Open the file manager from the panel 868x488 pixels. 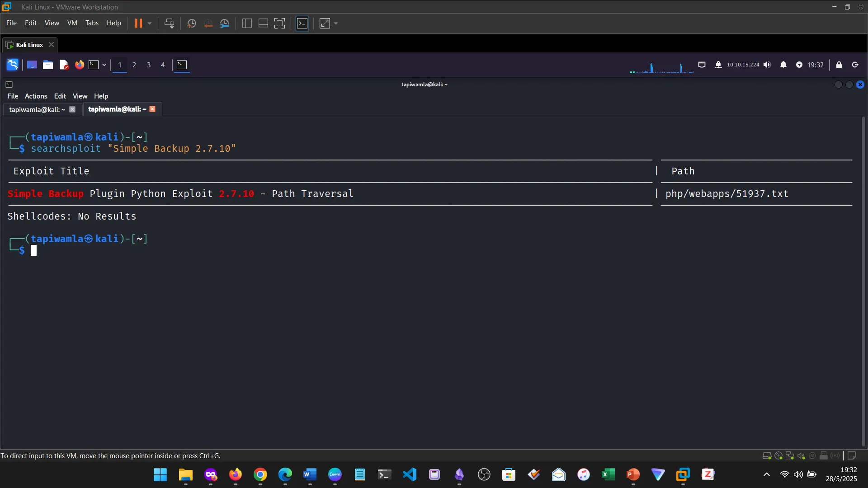coord(47,65)
